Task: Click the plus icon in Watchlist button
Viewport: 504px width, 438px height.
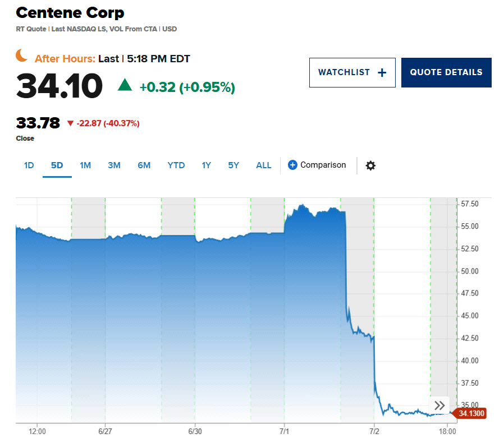Action: tap(382, 72)
